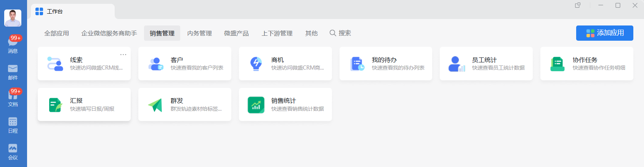Click the search magnifier icon
This screenshot has height=167, width=644.
tap(333, 33)
